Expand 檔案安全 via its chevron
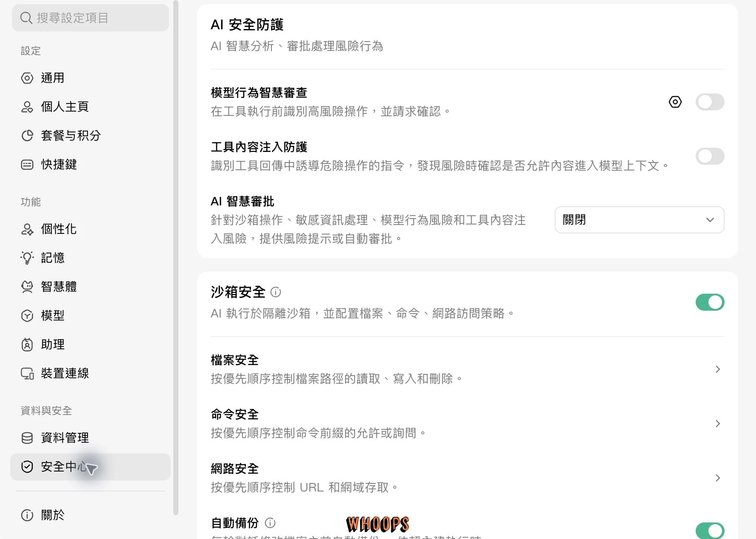756x539 pixels. click(718, 369)
